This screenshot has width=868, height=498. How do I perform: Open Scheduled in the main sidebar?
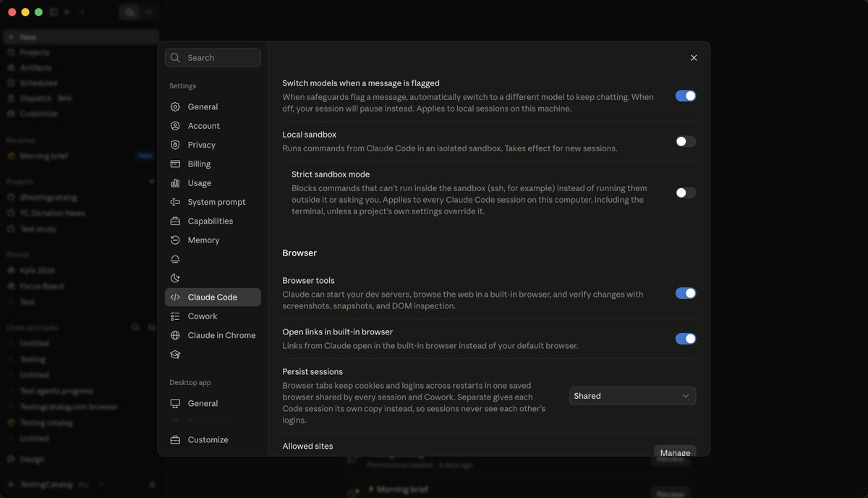81,83
